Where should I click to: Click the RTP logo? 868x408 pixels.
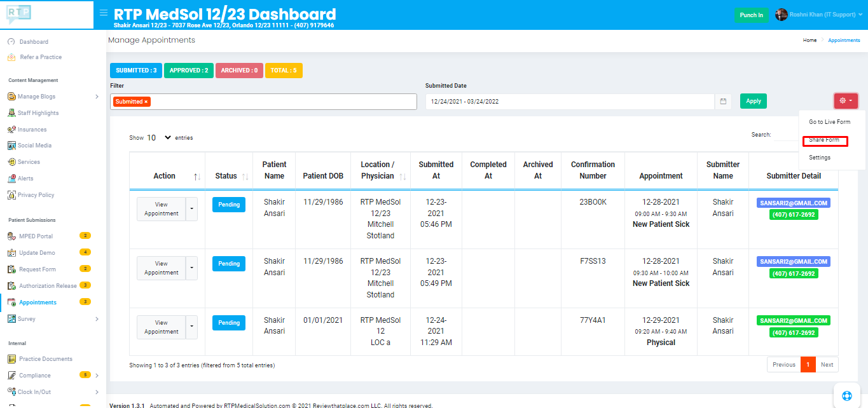[18, 14]
